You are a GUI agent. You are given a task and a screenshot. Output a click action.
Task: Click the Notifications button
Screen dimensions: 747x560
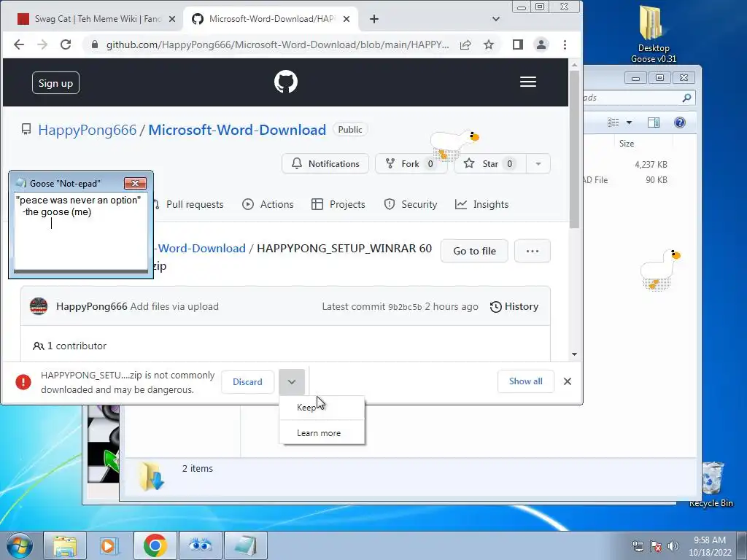point(325,164)
